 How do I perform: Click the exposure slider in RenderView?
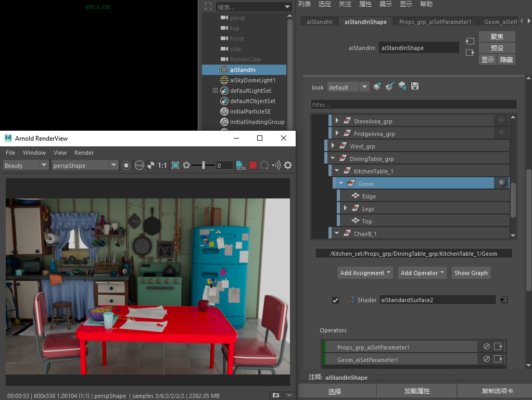click(x=203, y=166)
